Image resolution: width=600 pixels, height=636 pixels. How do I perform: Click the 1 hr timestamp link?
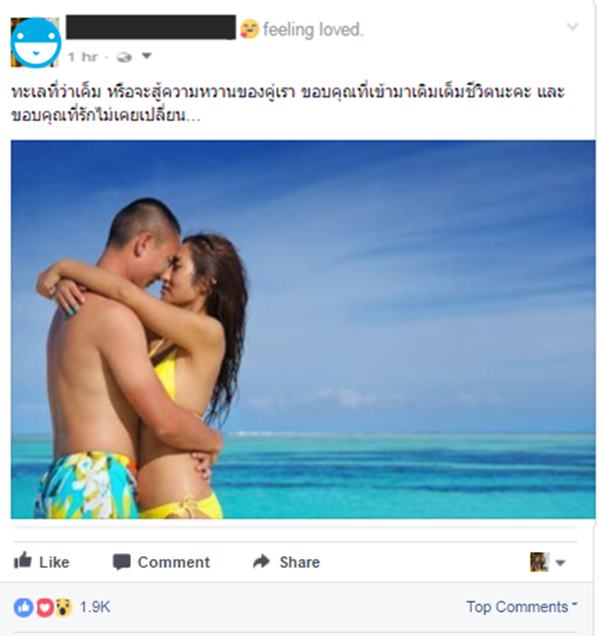pos(82,57)
